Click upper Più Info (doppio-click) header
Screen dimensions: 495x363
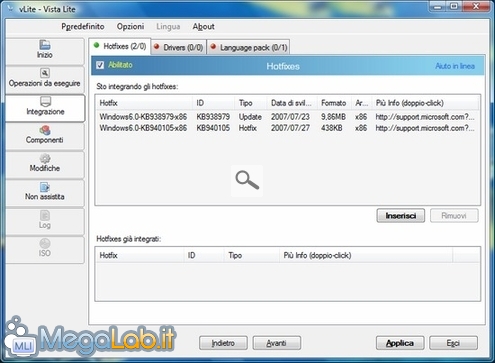426,103
